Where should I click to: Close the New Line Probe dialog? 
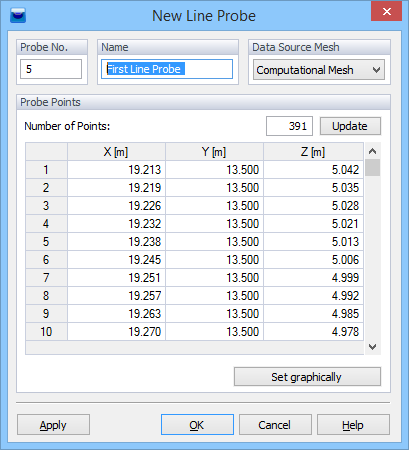(x=386, y=11)
